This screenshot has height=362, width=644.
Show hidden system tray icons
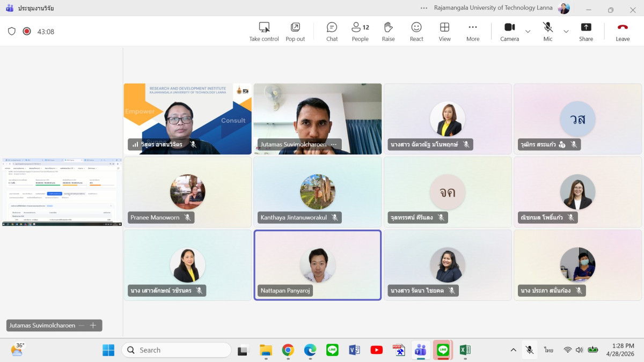click(x=513, y=350)
